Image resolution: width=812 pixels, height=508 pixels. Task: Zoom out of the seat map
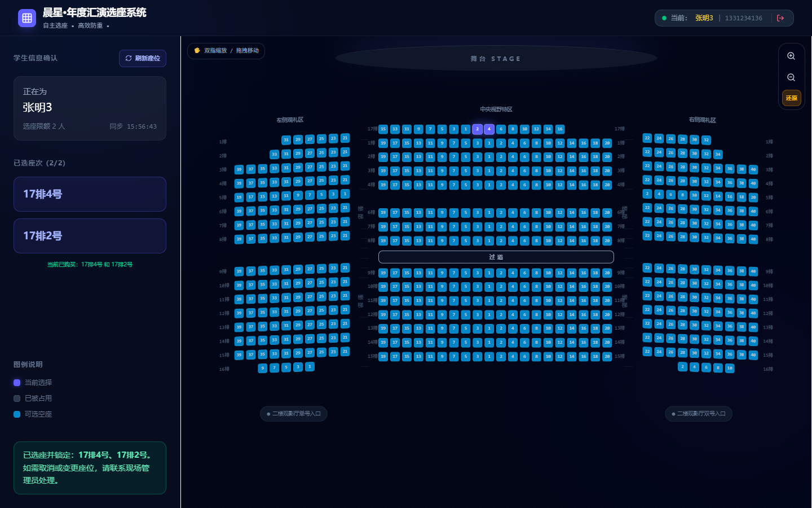pos(791,77)
